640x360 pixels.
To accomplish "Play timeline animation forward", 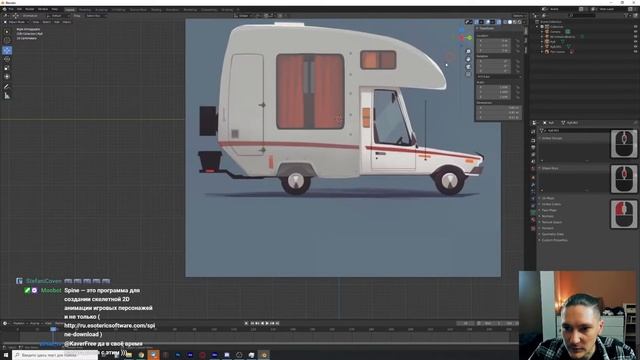I will (x=267, y=323).
